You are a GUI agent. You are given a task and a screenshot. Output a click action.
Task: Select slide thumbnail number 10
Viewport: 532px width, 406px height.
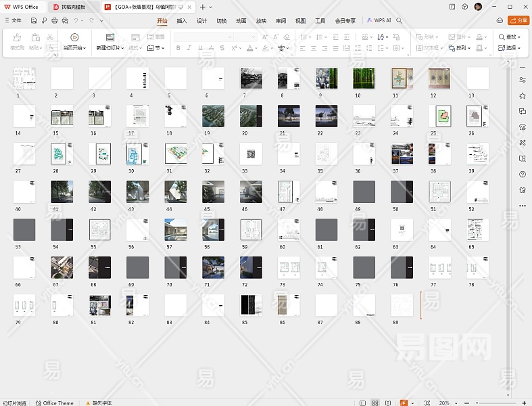363,78
